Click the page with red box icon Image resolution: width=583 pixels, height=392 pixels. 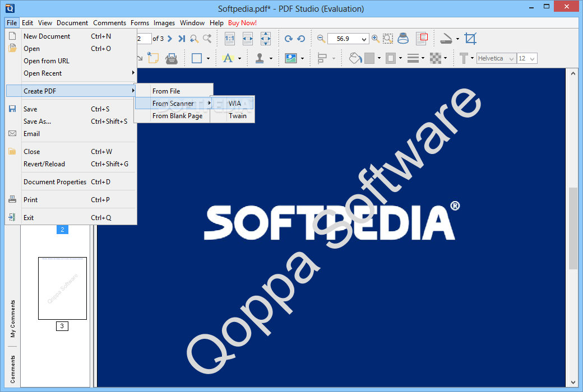pos(422,39)
